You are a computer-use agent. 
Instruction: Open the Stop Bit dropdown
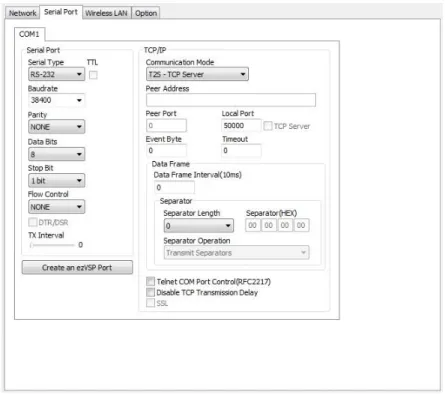[56, 181]
